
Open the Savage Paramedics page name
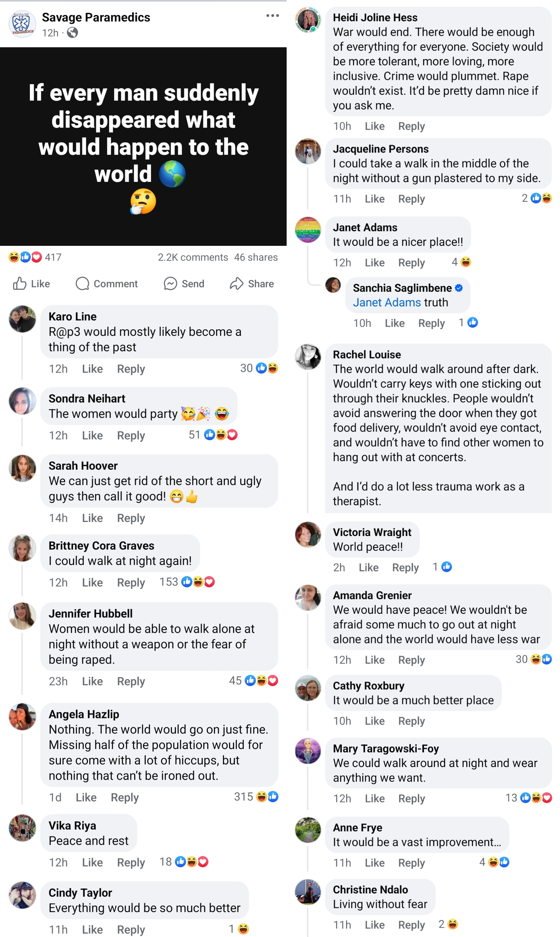96,17
